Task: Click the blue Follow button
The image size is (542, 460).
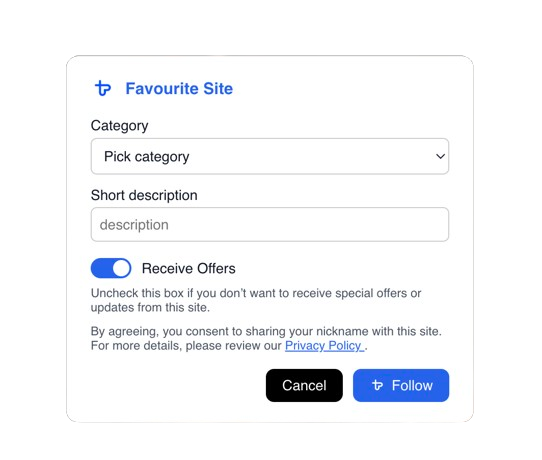Action: point(401,385)
